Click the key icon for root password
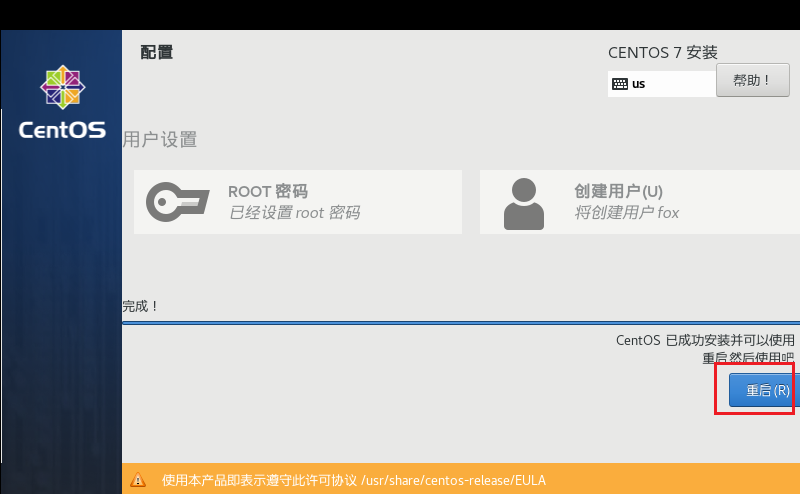This screenshot has width=800, height=494. [x=178, y=202]
